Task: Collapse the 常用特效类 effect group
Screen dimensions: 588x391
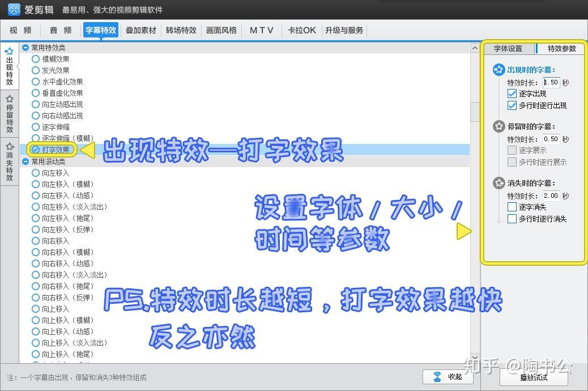Action: pos(24,48)
